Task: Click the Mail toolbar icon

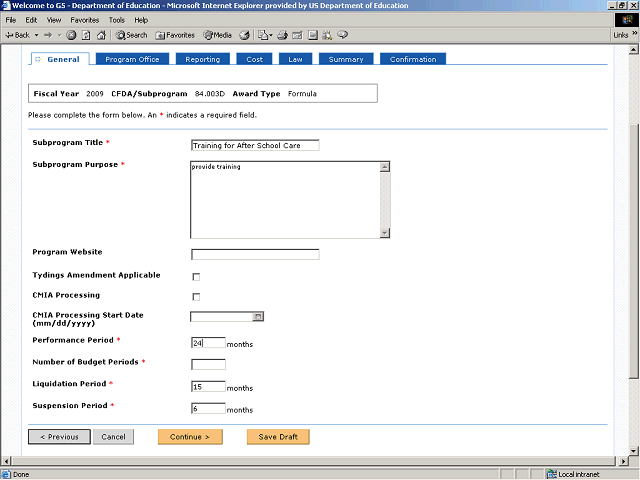Action: (x=264, y=35)
